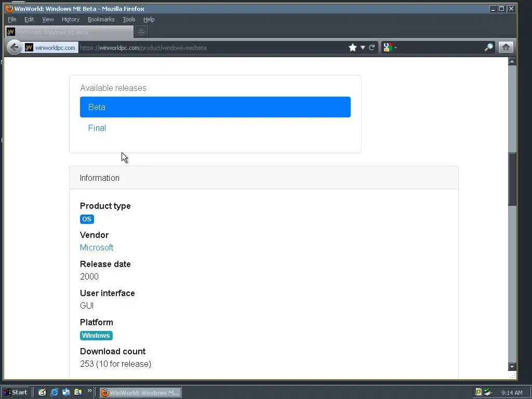Open the File menu

(x=12, y=19)
